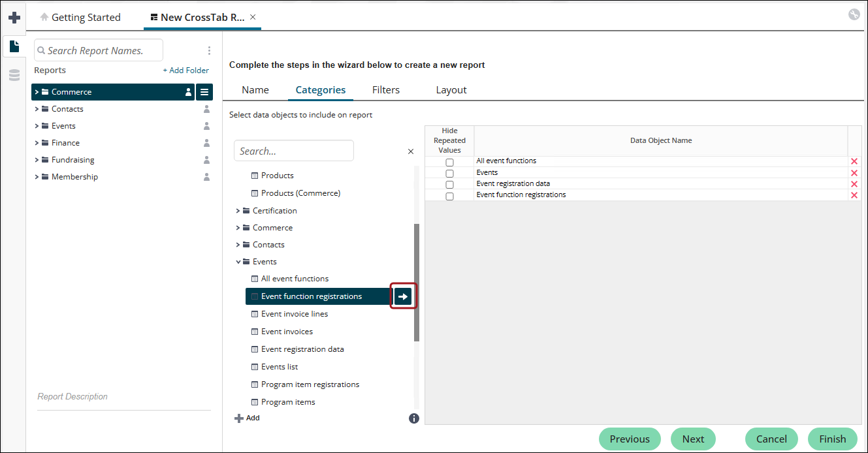This screenshot has width=868, height=453.
Task: Click the Report Description field
Action: tap(124, 397)
